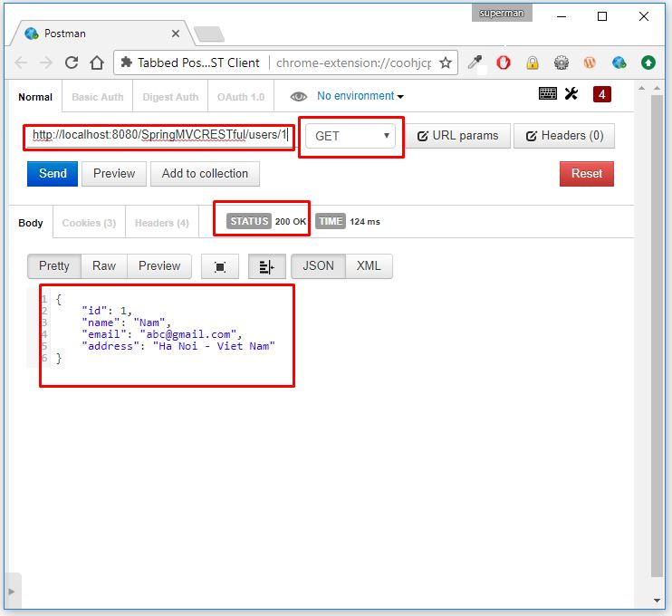
Task: Open the gear cog extension icon
Action: [561, 63]
